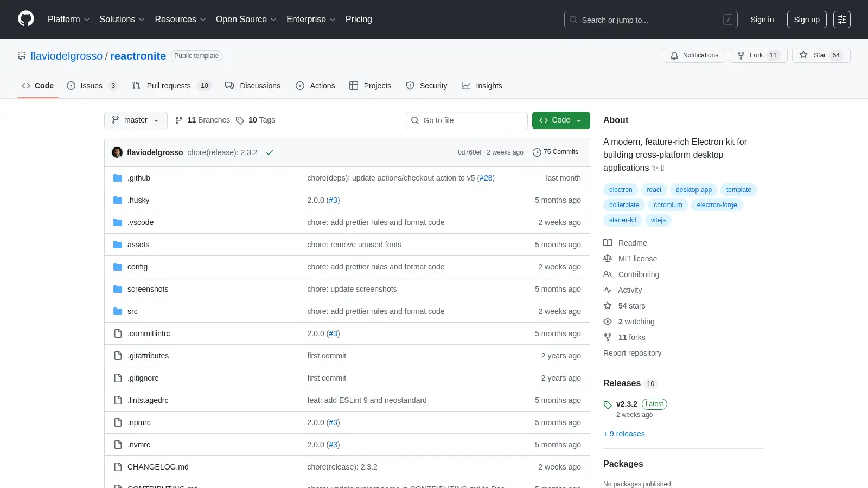Click the .commitlintrc file icon
The width and height of the screenshot is (868, 488).
coord(118,333)
